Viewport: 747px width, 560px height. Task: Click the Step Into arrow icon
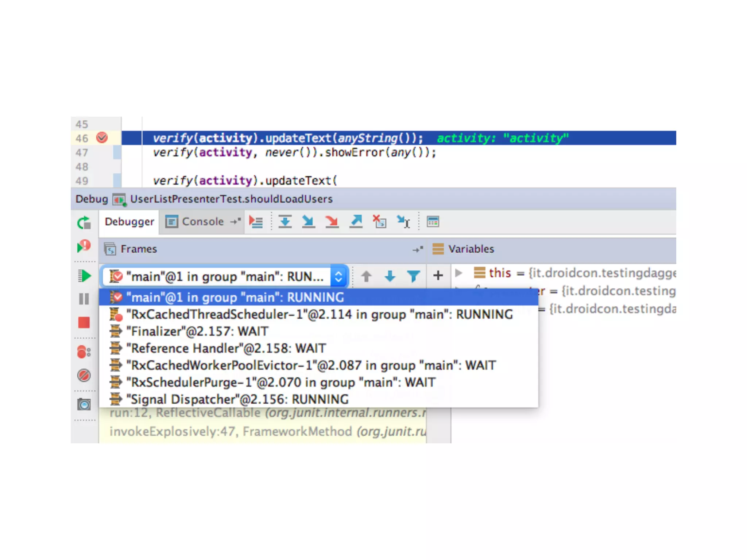308,221
